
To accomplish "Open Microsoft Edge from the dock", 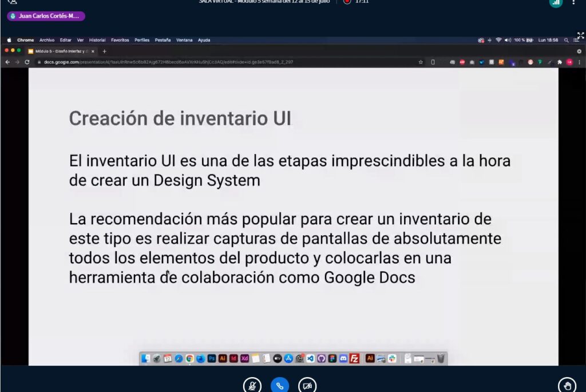I will [201, 359].
